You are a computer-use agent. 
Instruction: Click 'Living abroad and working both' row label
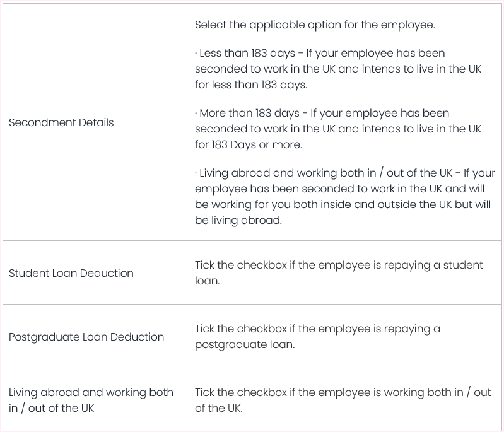coord(91,392)
